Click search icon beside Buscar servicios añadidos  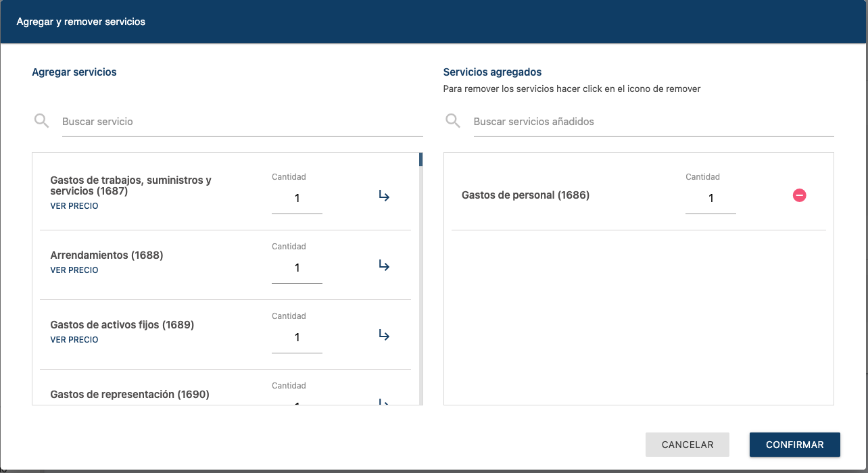pyautogui.click(x=453, y=121)
